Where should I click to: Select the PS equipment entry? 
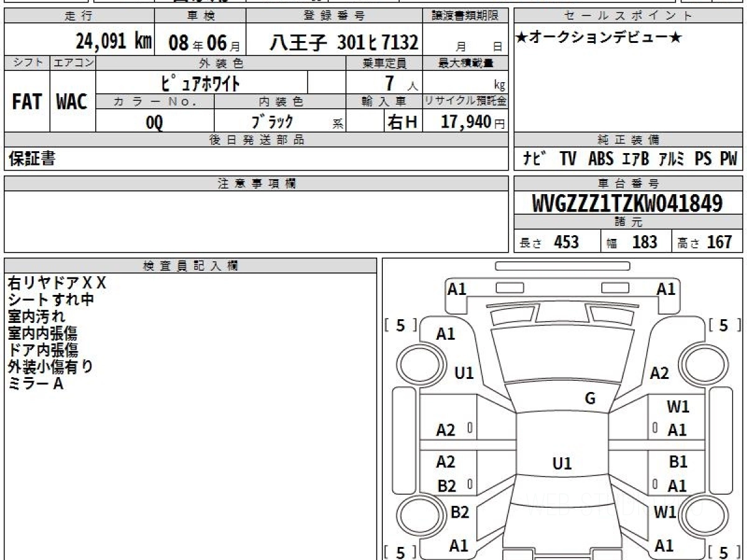(703, 159)
